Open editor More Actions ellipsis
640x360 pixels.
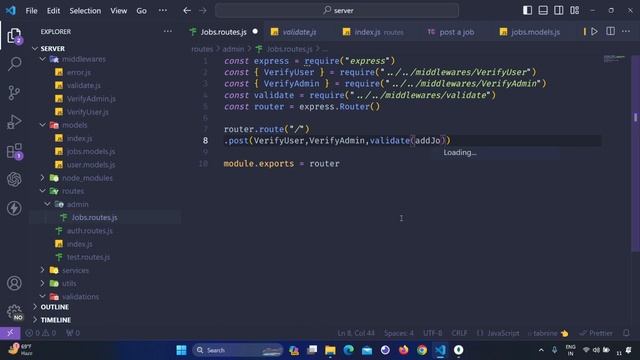626,31
